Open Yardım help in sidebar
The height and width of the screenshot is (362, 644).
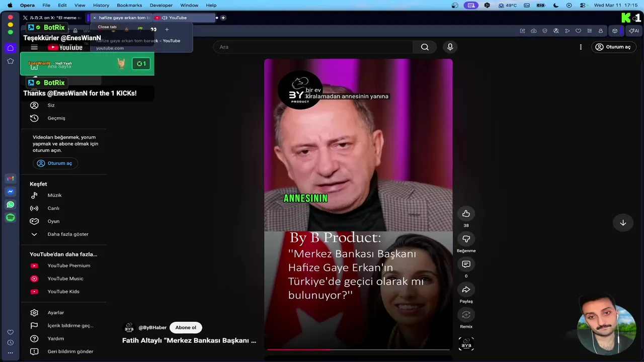pos(63,338)
